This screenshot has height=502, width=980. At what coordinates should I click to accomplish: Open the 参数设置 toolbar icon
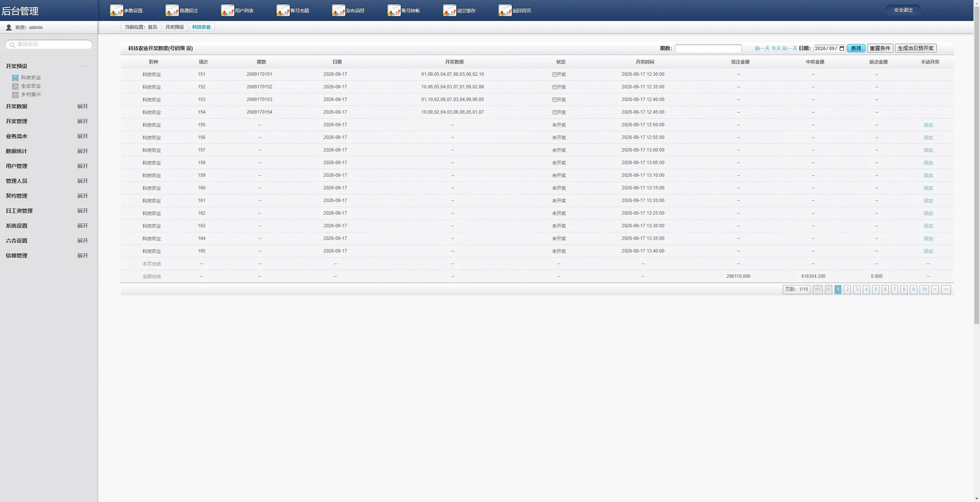tap(116, 10)
